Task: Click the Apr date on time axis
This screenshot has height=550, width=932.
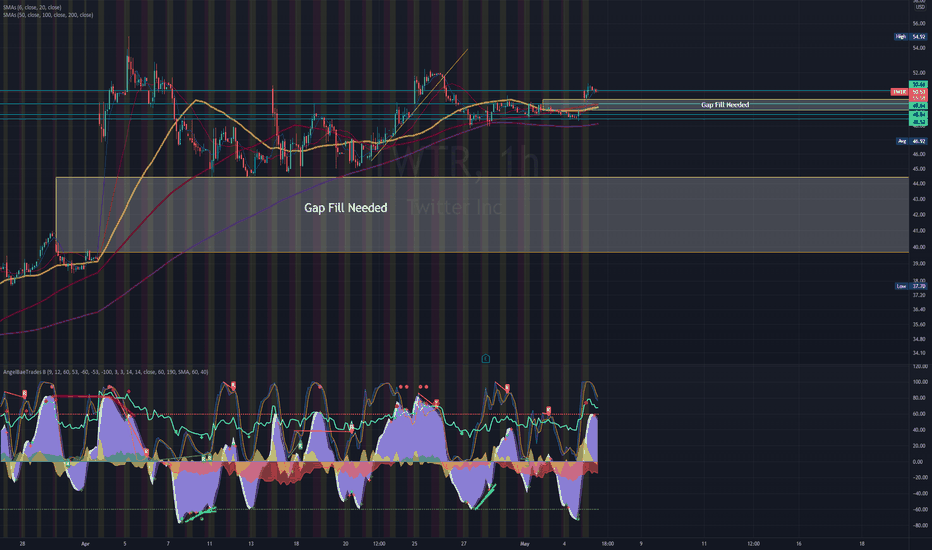Action: (85, 543)
